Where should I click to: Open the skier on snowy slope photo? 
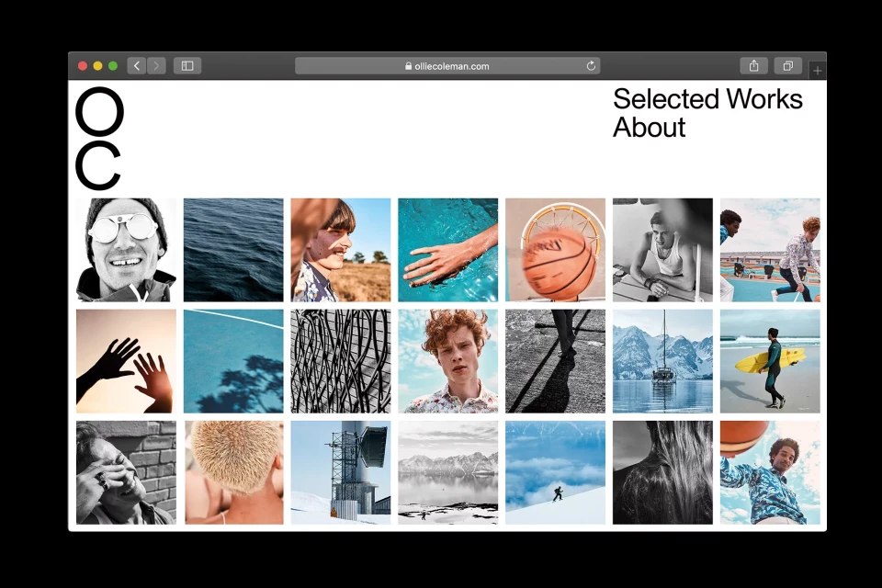point(555,472)
